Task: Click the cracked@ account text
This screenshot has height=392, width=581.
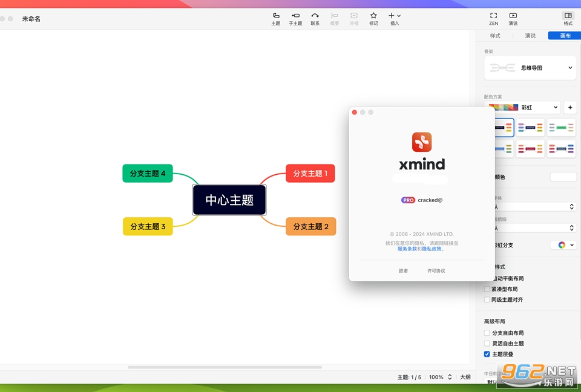Action: point(430,200)
